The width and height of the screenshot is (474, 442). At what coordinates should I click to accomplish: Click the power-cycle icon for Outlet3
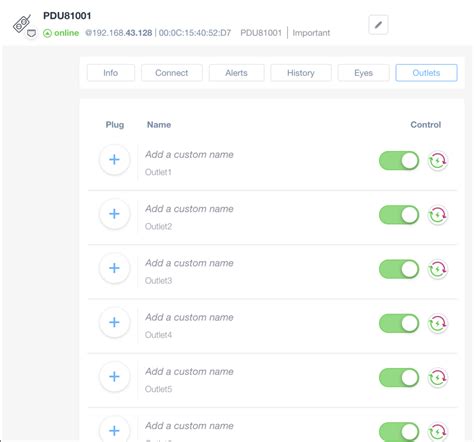(437, 269)
